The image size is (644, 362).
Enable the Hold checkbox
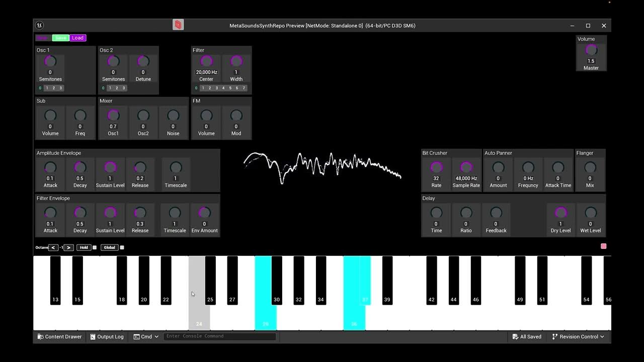point(94,247)
